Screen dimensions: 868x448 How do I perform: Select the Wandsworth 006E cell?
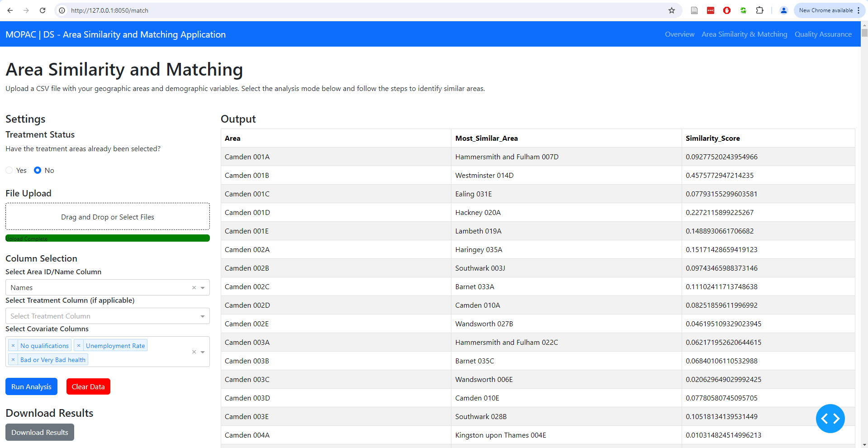(x=566, y=380)
